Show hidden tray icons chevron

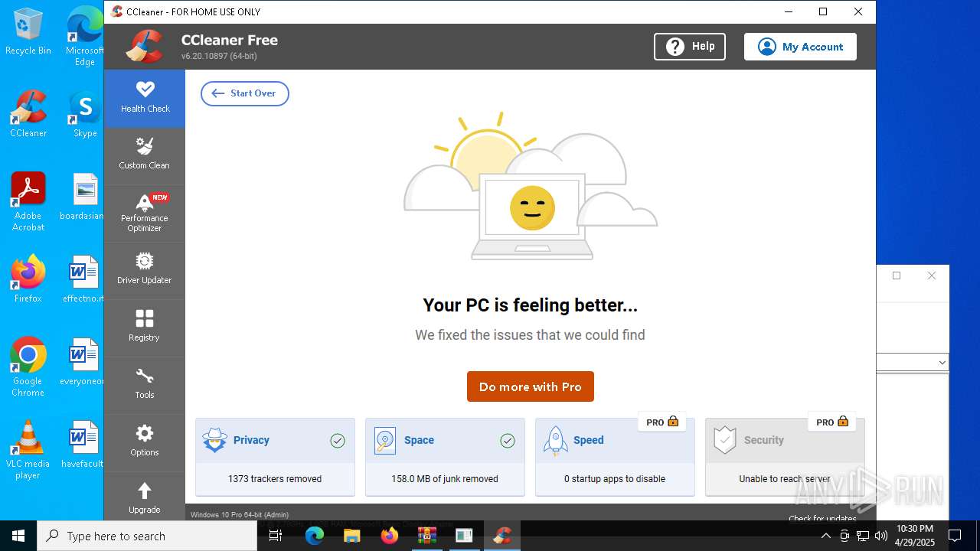pos(825,536)
